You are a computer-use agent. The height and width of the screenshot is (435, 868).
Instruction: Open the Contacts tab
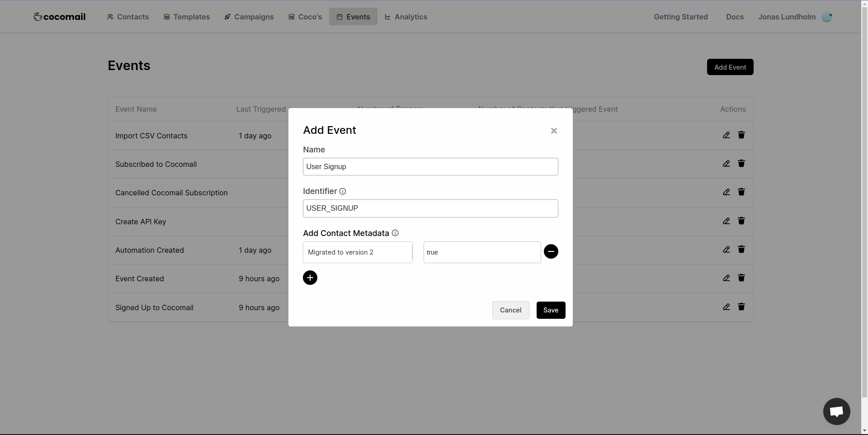coord(128,17)
